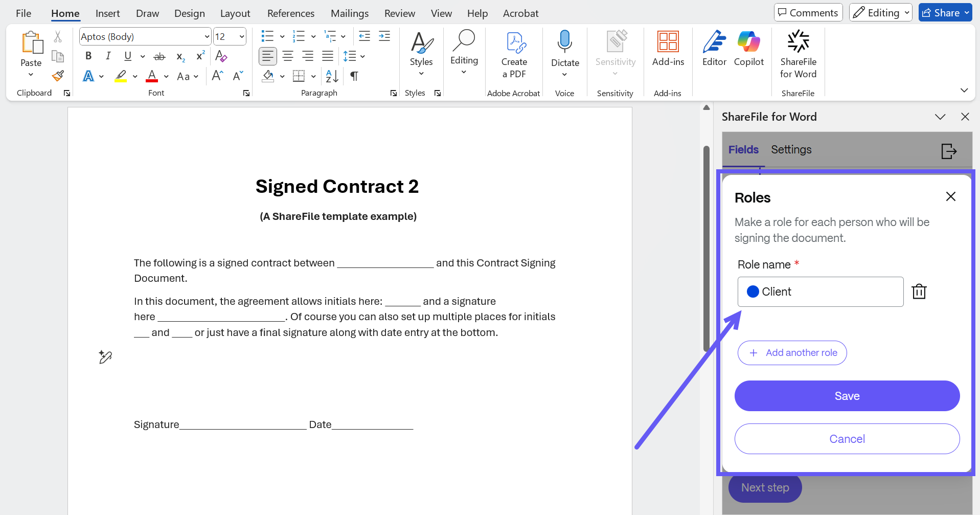The height and width of the screenshot is (515, 980).
Task: Switch to the Insert ribbon tab
Action: 107,13
